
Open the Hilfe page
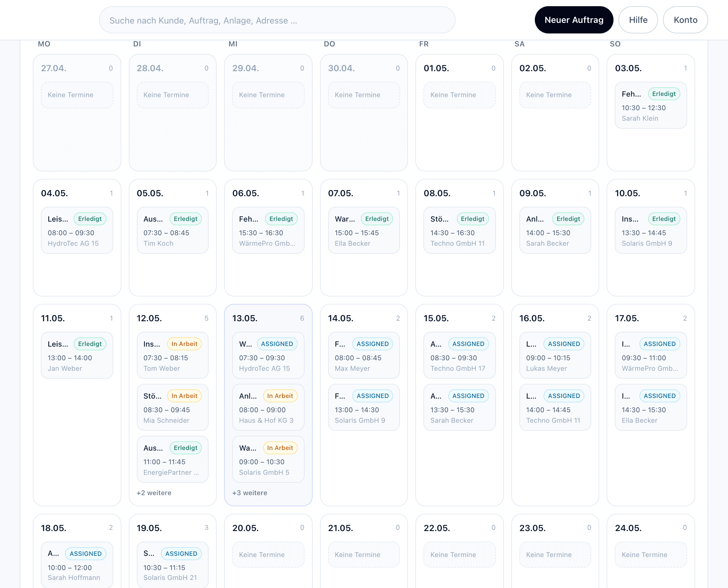point(638,20)
